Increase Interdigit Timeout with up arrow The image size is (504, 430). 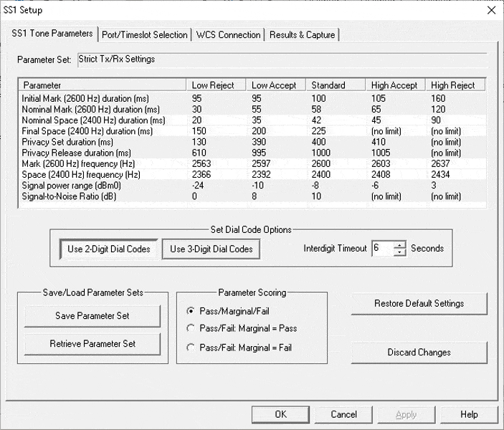(399, 245)
